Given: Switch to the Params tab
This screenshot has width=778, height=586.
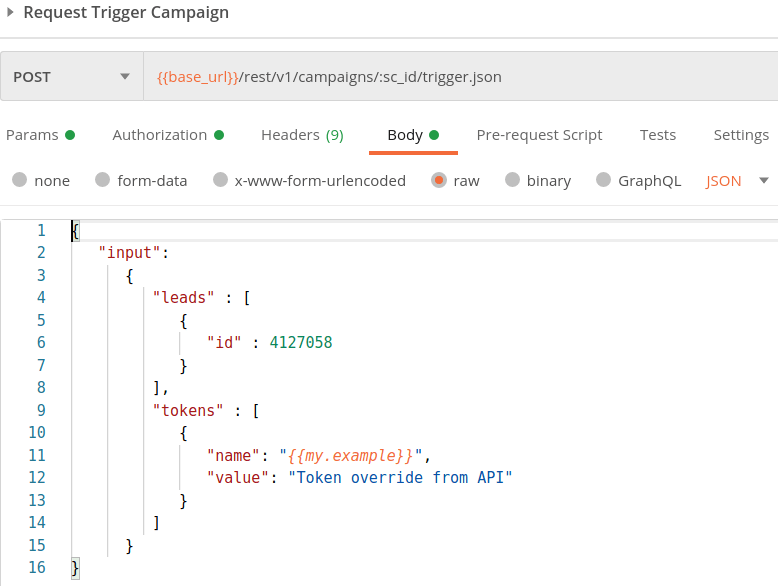Looking at the screenshot, I should coord(40,135).
